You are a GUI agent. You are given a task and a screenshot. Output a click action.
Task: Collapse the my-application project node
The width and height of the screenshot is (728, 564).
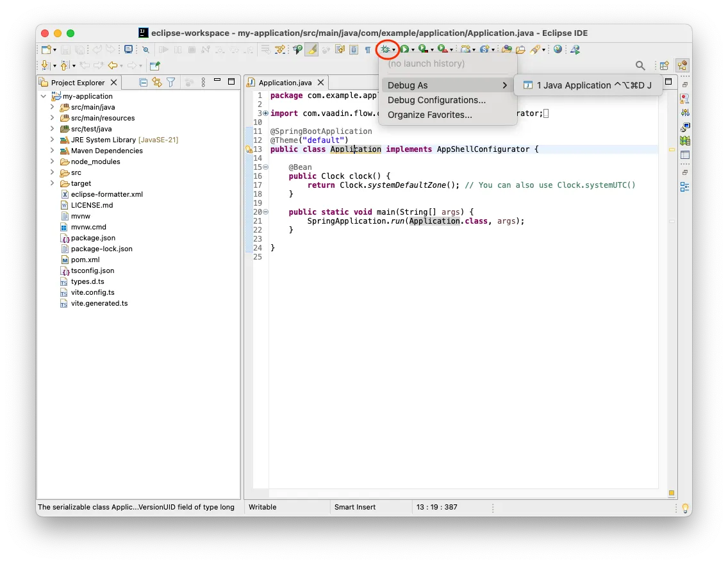(43, 95)
